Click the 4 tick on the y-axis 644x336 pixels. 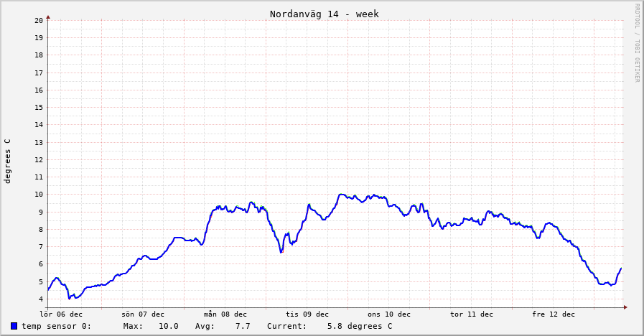(42, 299)
